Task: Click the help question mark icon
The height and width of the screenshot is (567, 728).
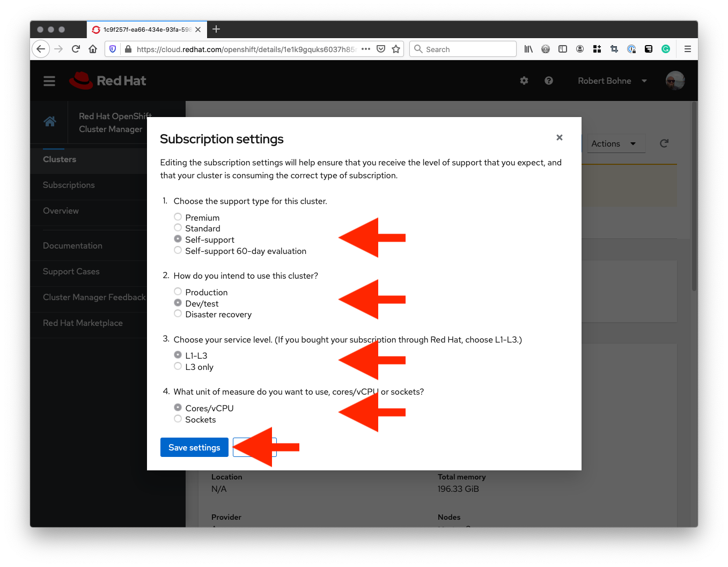Action: 548,81
